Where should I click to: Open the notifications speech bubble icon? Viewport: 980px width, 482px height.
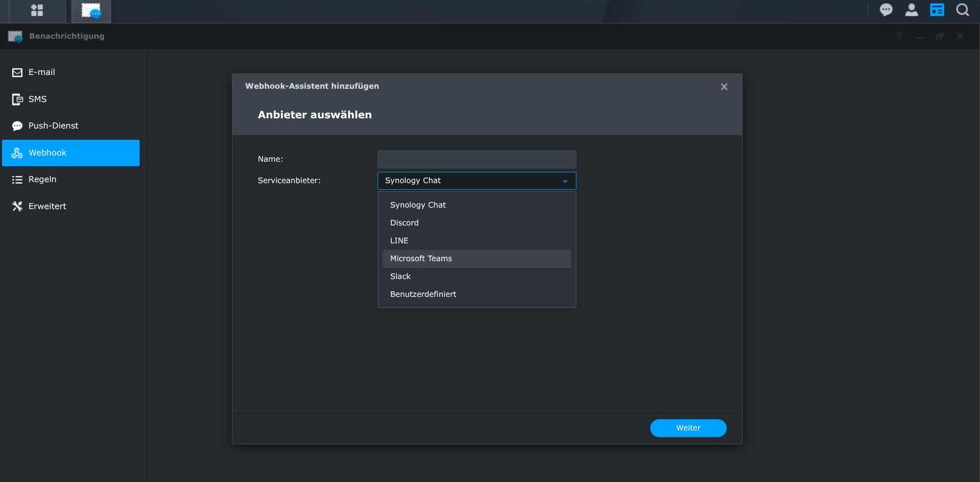pos(886,10)
